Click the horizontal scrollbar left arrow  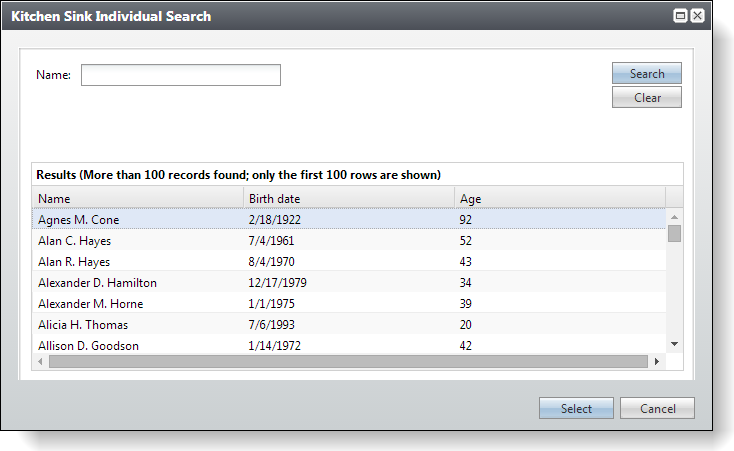(40, 362)
